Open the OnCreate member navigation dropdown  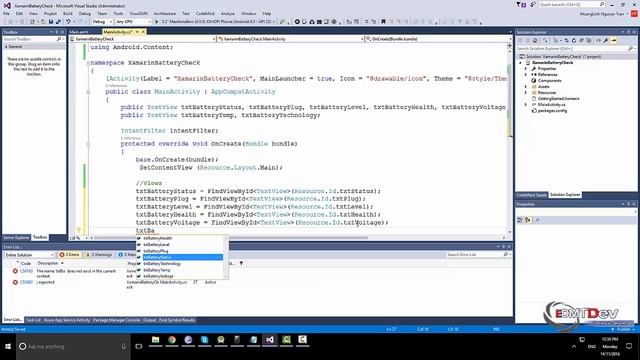tap(438, 39)
